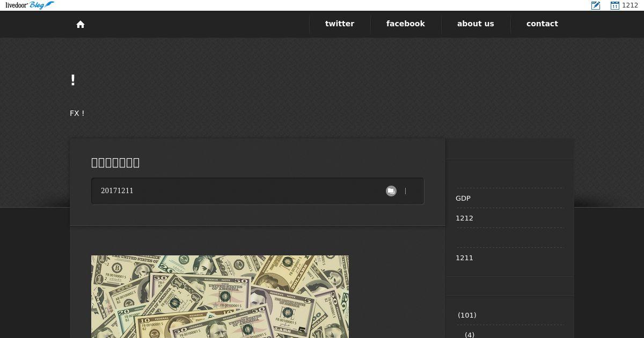This screenshot has height=338, width=644.
Task: Click the blog title "!" heading
Action: click(73, 80)
